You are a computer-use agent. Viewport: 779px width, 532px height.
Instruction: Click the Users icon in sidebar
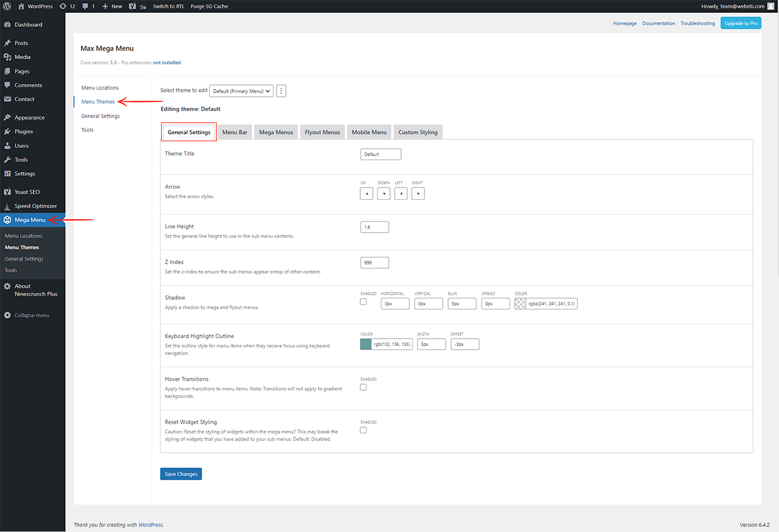8,145
